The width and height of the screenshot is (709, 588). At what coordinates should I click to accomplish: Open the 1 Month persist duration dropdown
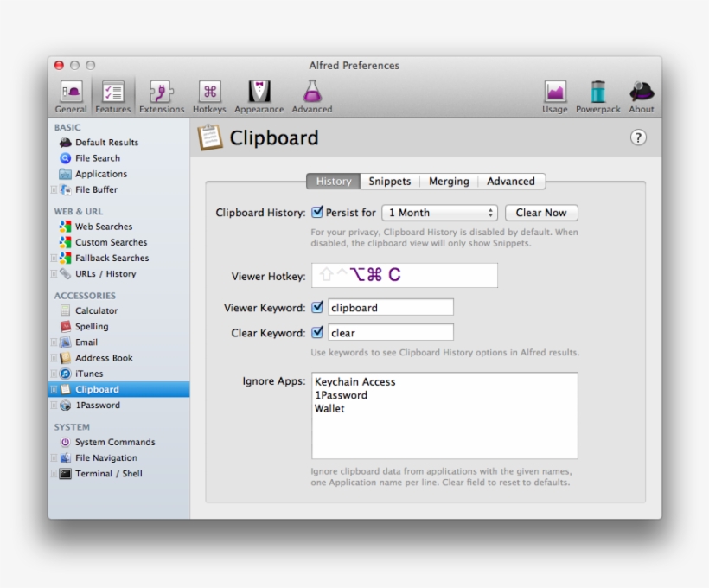pos(439,213)
